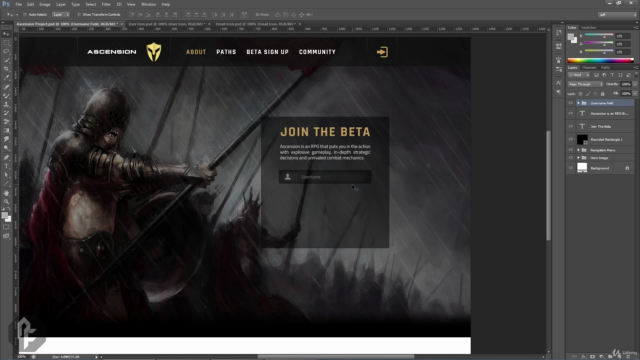Hide the Username Field group layer
Viewport: 640px width, 360px height.
coord(571,103)
